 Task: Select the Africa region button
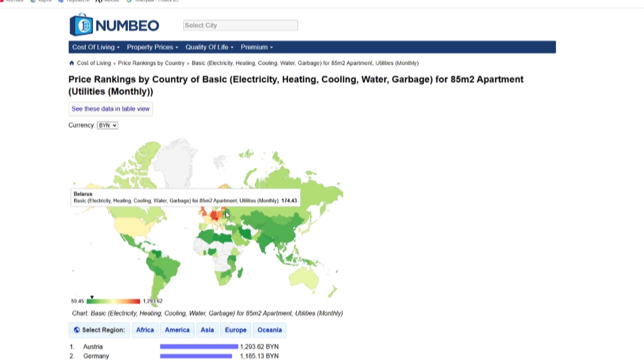[145, 330]
